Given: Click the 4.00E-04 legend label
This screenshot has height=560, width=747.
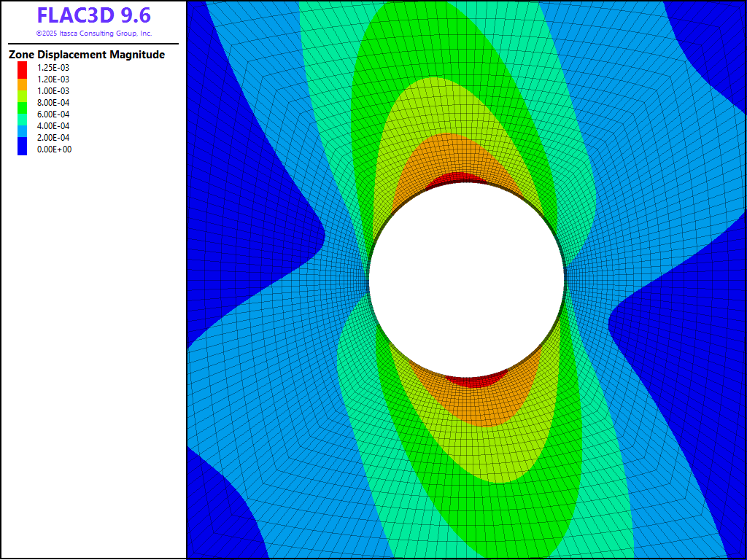Looking at the screenshot, I should pyautogui.click(x=53, y=126).
